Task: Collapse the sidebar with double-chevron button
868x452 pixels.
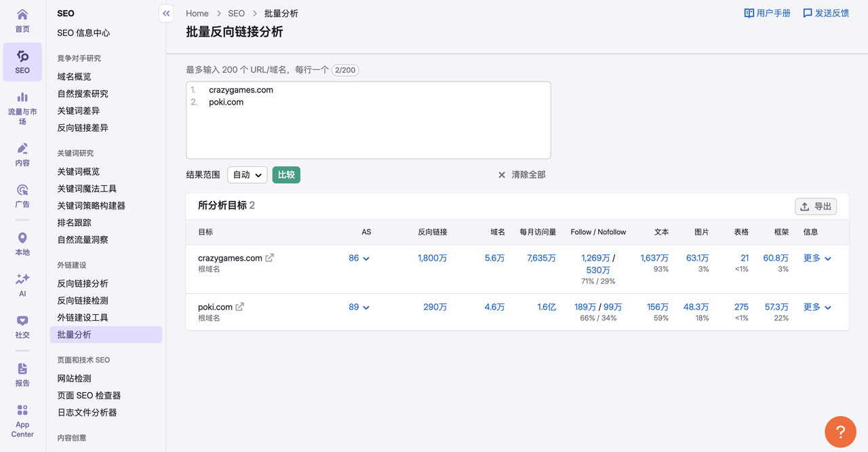Action: click(166, 14)
